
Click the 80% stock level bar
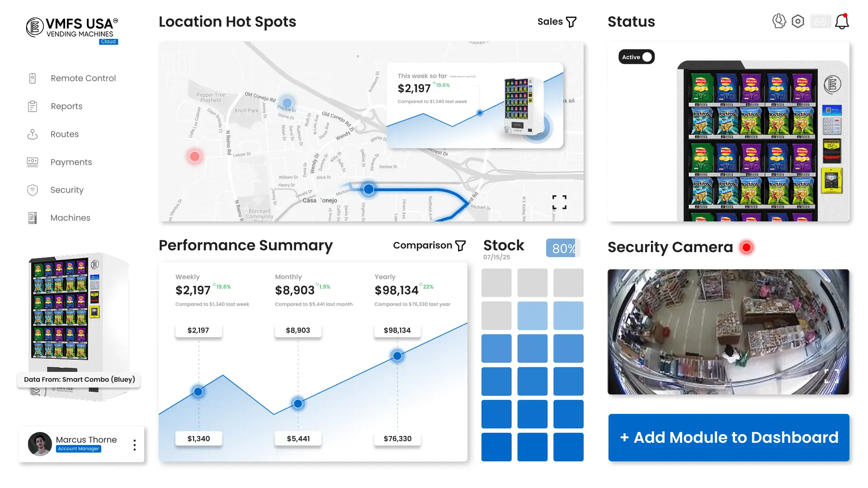(563, 248)
